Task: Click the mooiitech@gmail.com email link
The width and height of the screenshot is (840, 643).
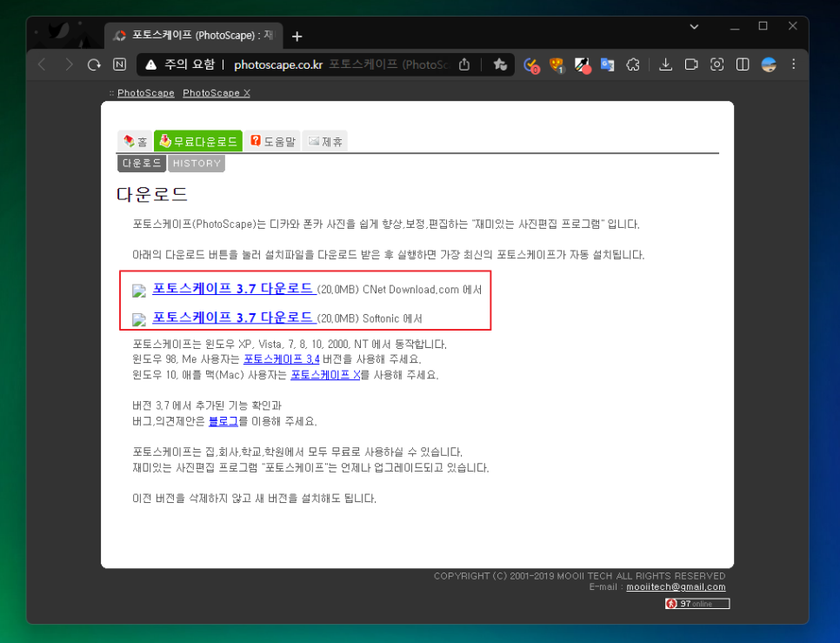Action: (x=676, y=586)
